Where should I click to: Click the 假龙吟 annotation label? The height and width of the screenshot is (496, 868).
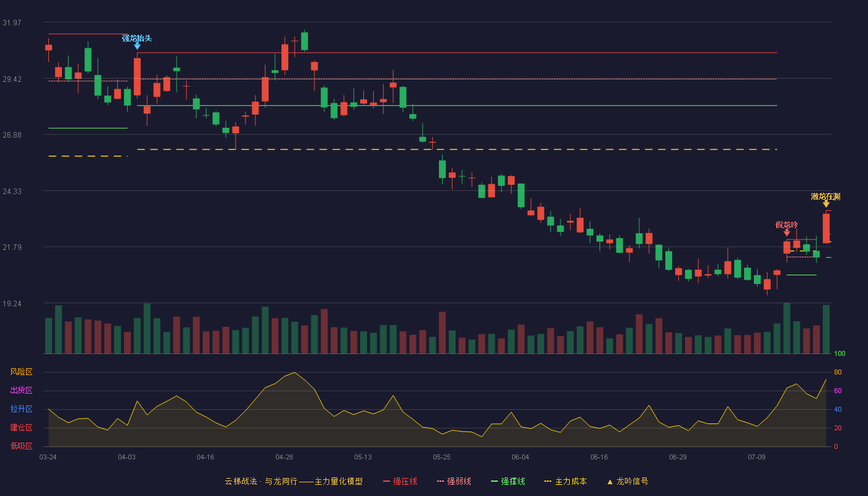(x=787, y=224)
